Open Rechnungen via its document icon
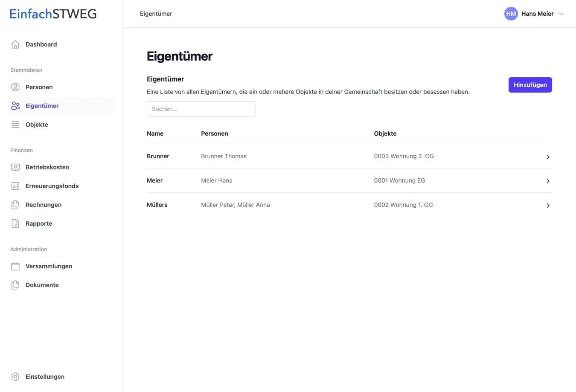Screen dimensions: 576x392 (15, 205)
